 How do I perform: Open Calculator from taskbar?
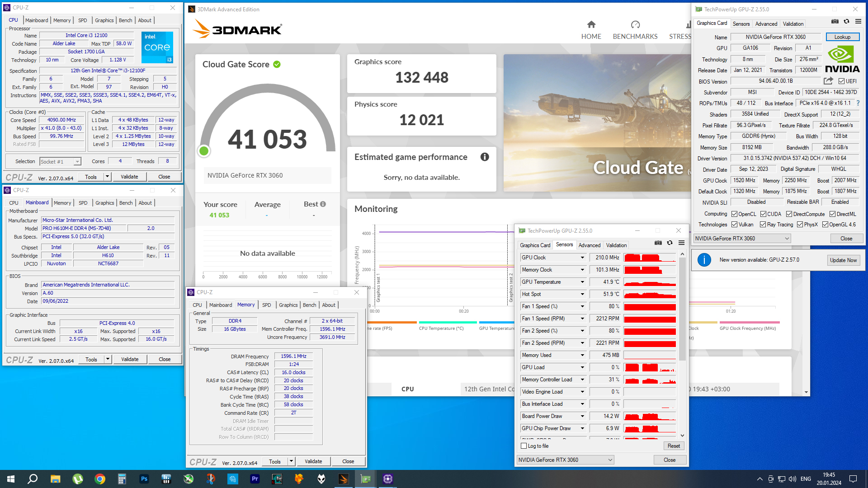pyautogui.click(x=122, y=479)
